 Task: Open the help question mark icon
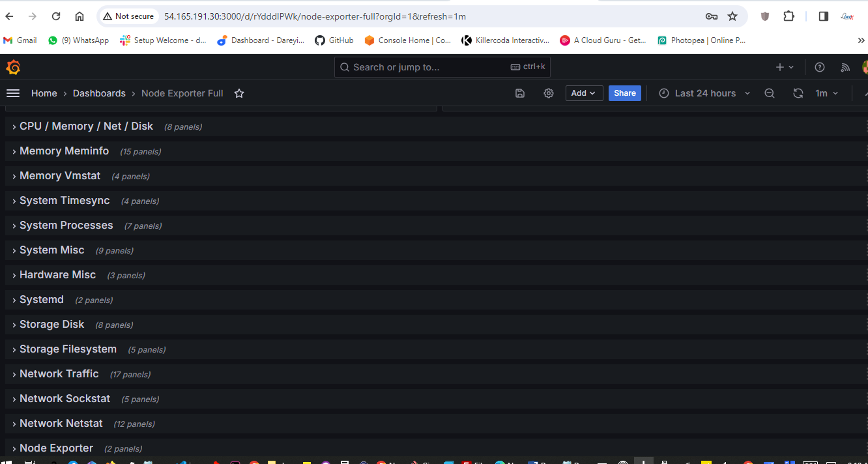[820, 67]
